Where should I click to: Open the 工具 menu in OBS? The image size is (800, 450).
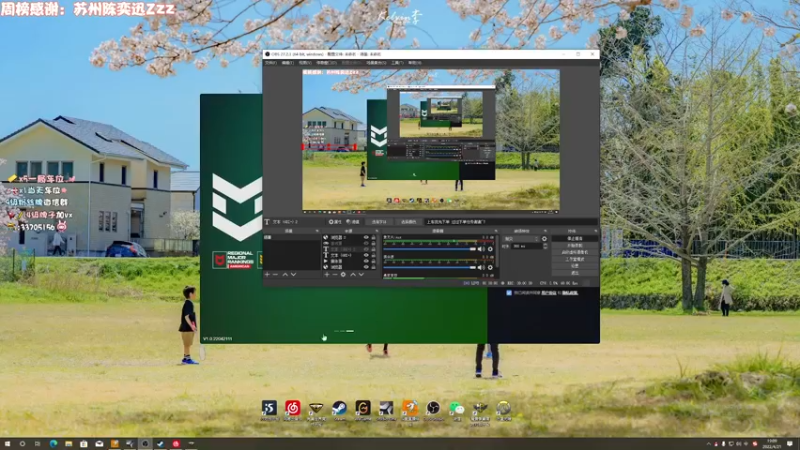pos(397,63)
